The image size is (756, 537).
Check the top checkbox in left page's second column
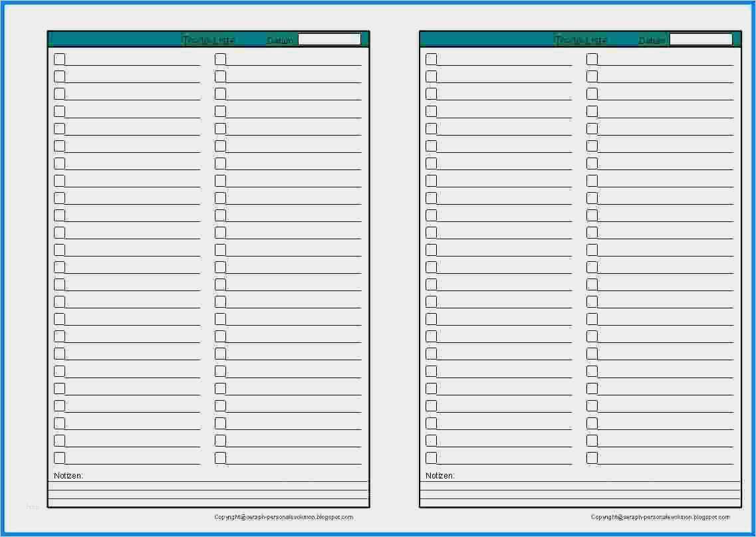click(x=220, y=58)
